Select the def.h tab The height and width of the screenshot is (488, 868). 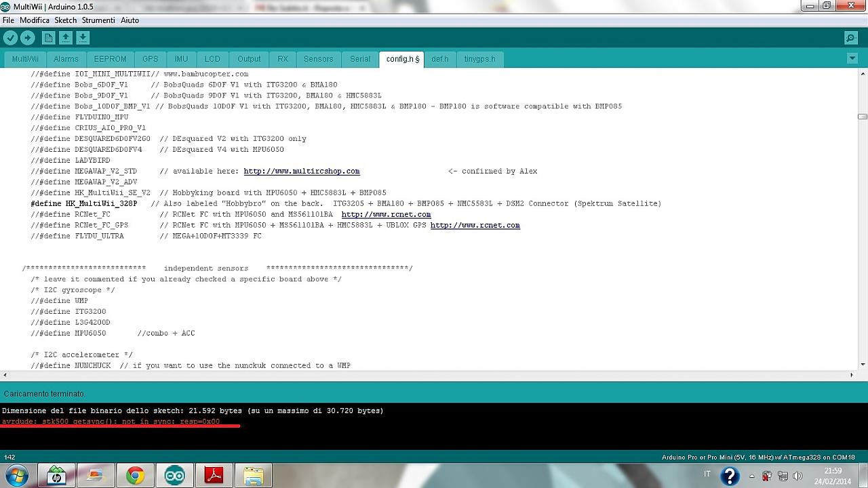point(439,59)
